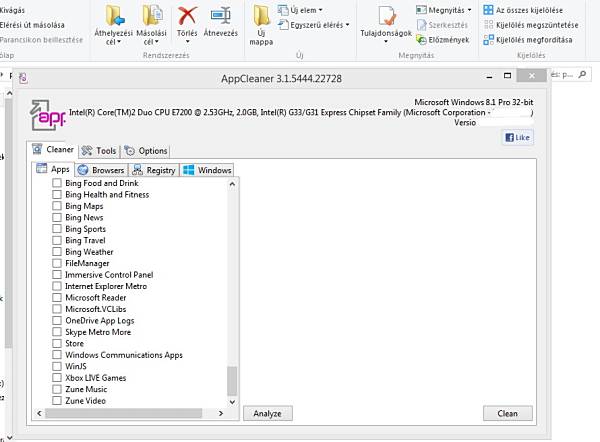Screen dimensions: 600x442
Task: Click the Explorer left pane scroll-up arrow
Action: point(10,93)
